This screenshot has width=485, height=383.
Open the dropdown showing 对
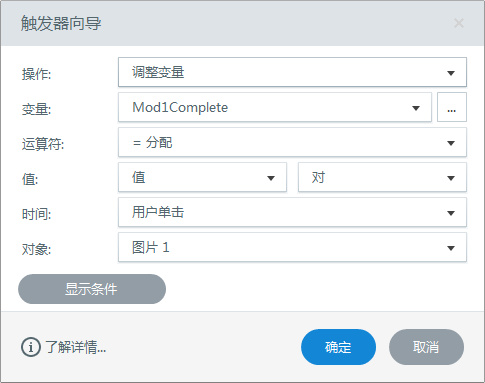tap(382, 177)
